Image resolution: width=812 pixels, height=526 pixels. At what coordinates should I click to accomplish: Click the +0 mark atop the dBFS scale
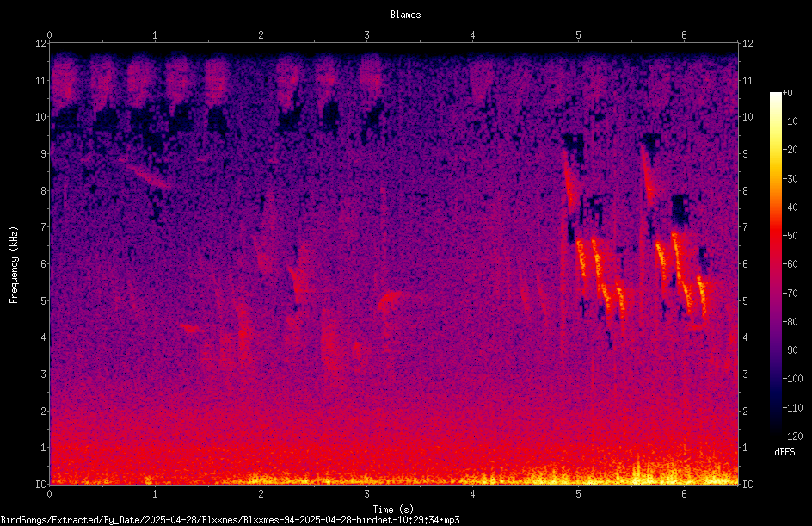[x=788, y=93]
